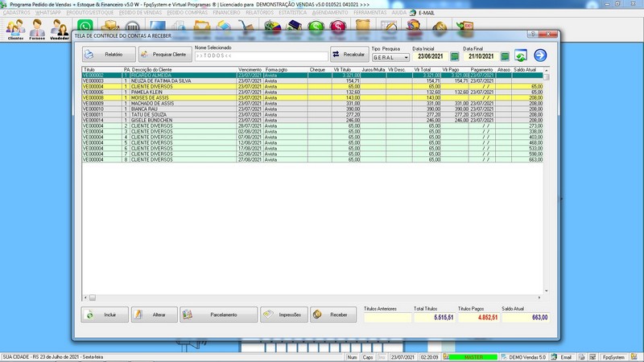Click the E-MAIL icon in menu bar

pyautogui.click(x=413, y=13)
